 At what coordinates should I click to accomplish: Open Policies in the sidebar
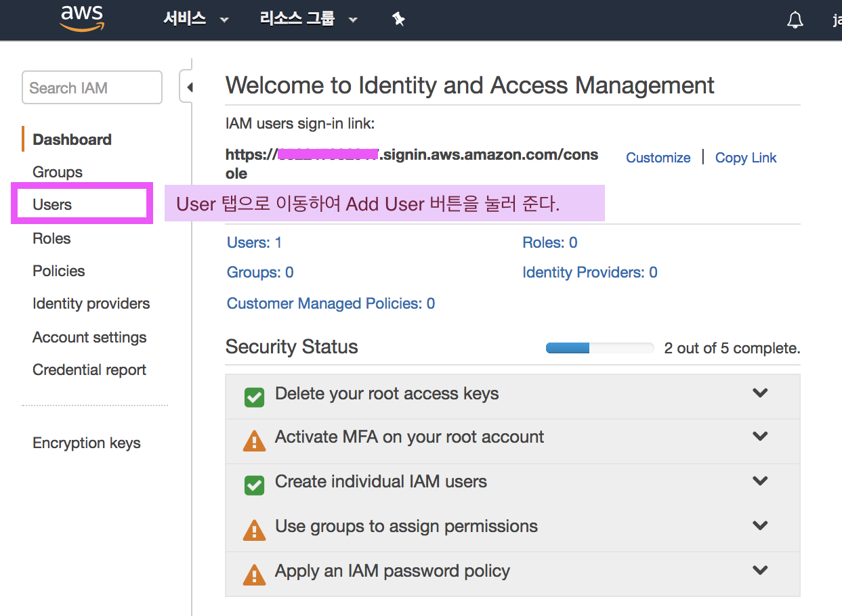coord(59,271)
